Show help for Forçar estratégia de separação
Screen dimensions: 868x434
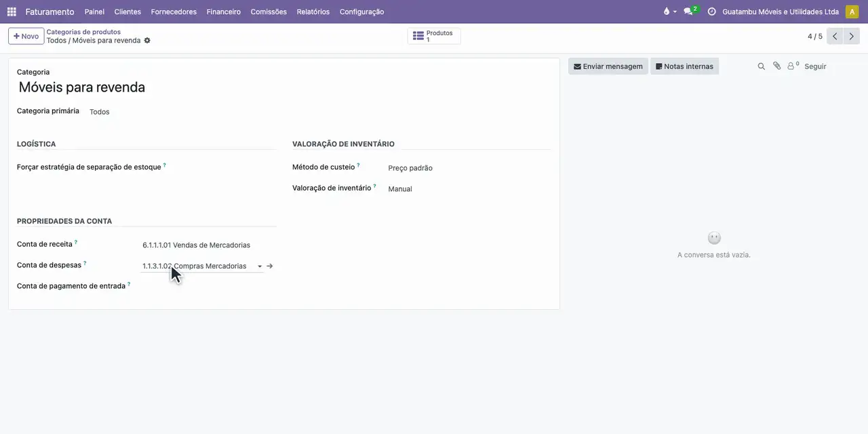tap(164, 165)
